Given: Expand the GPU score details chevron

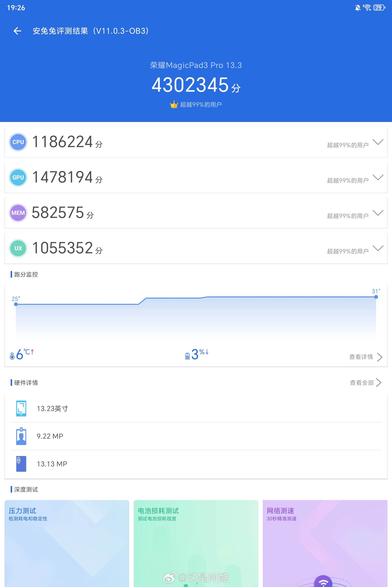Looking at the screenshot, I should click(378, 177).
